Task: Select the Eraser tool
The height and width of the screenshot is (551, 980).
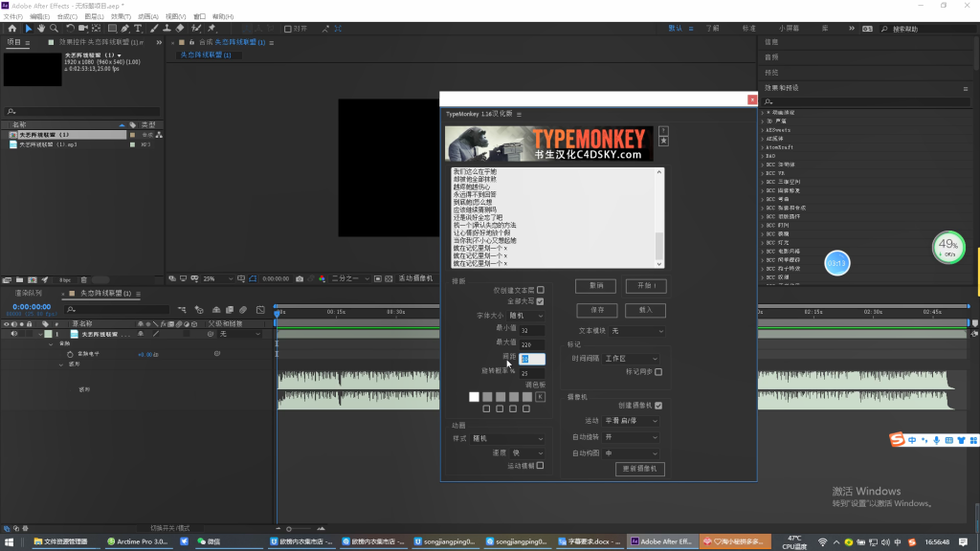Action: [180, 28]
